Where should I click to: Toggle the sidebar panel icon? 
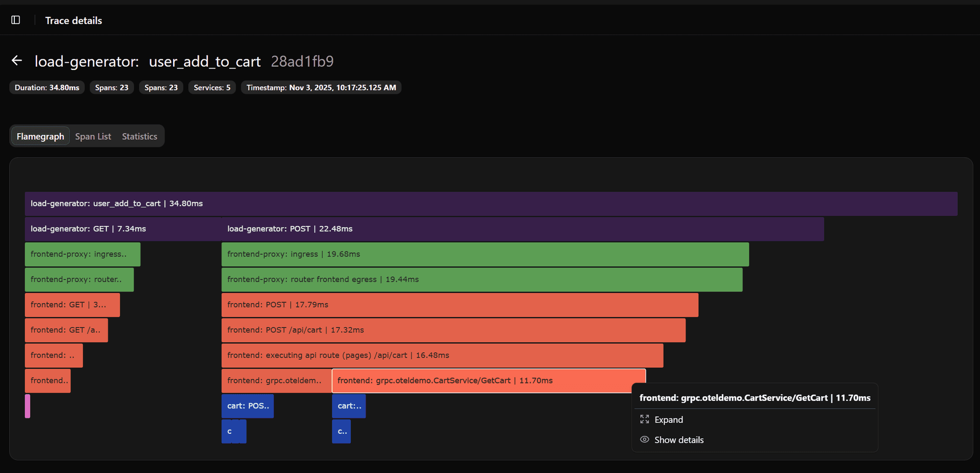click(x=16, y=20)
